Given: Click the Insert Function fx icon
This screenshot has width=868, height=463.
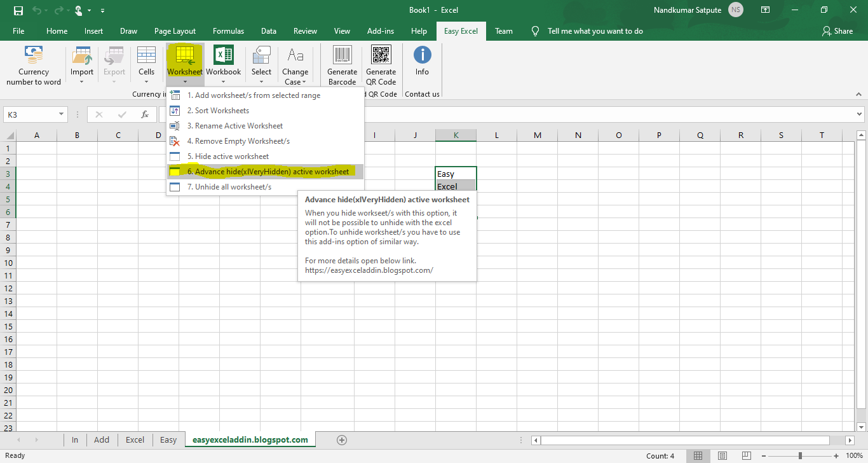Looking at the screenshot, I should coord(145,114).
